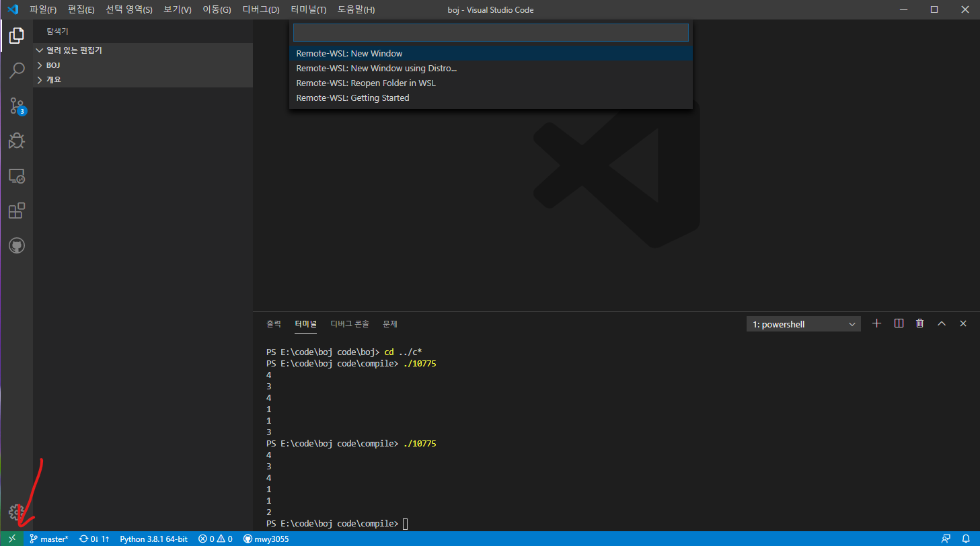Select 'Remote-WSL: New Window using Distro...'
The height and width of the screenshot is (546, 980).
pyautogui.click(x=491, y=68)
